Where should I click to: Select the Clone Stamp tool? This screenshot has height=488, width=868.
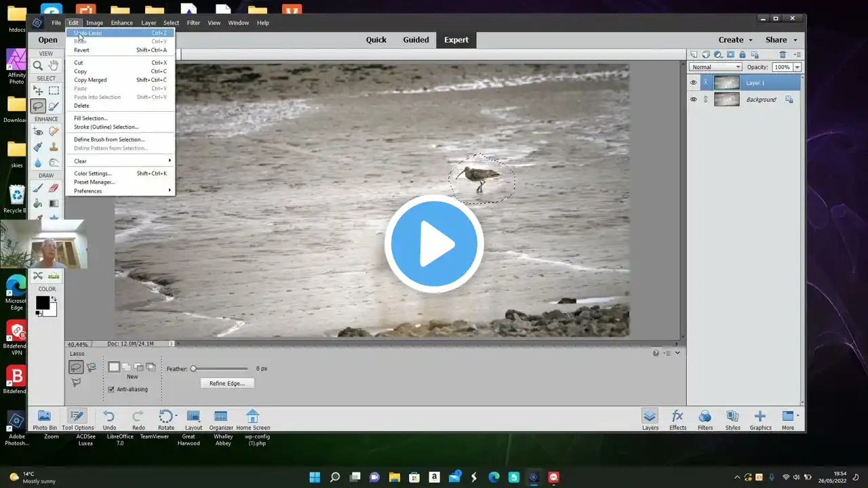click(54, 147)
